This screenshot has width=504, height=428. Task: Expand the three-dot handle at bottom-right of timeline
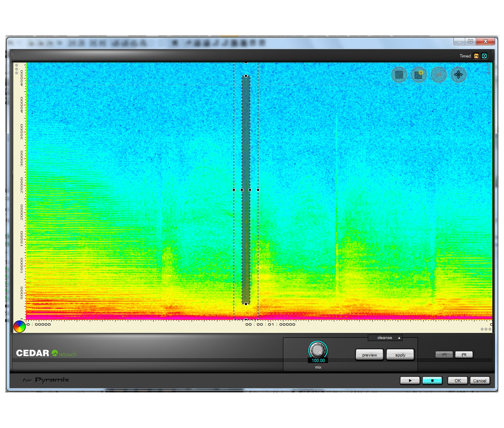coord(486,329)
